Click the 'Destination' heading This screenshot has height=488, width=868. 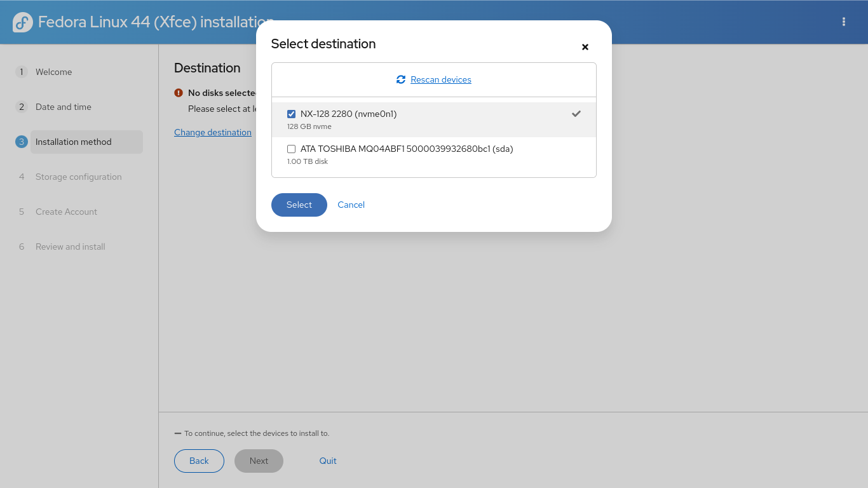tap(207, 68)
